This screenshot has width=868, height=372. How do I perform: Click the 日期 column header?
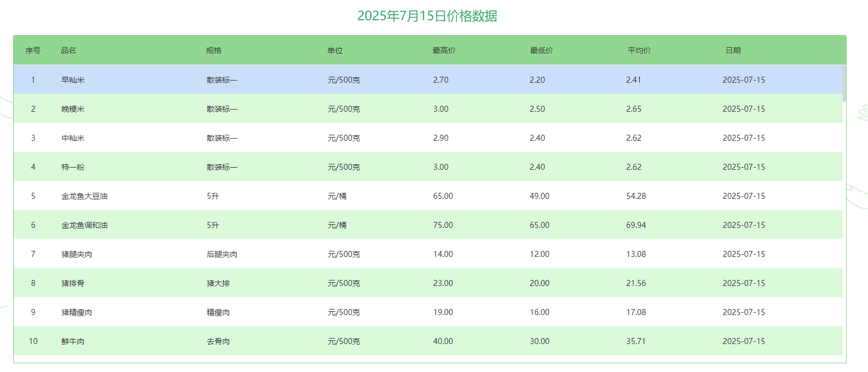coord(733,50)
